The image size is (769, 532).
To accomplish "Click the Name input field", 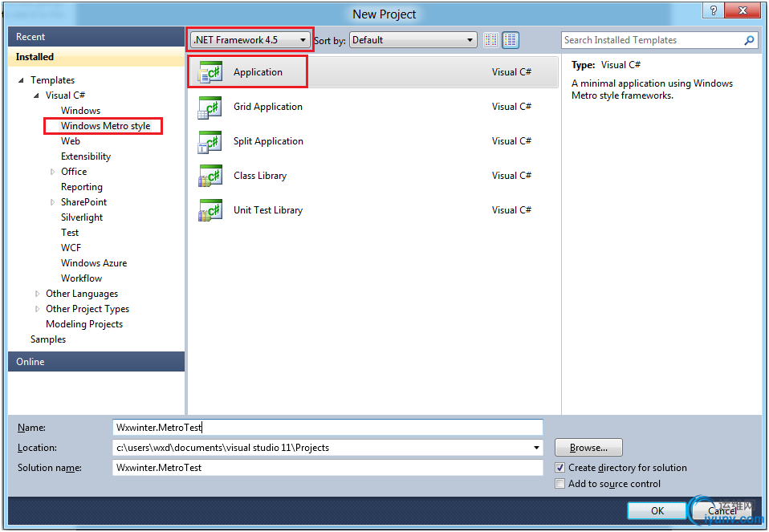I will [328, 428].
